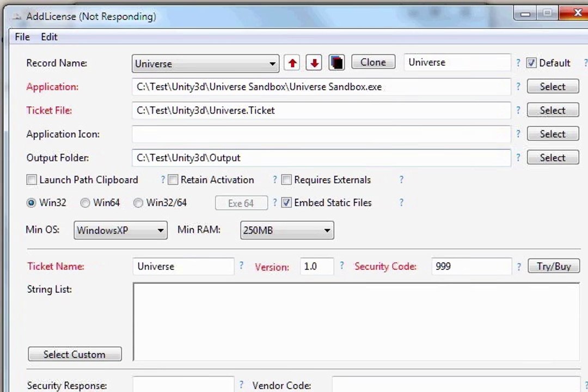
Task: Enable Retain Activation checkbox
Action: tap(173, 180)
